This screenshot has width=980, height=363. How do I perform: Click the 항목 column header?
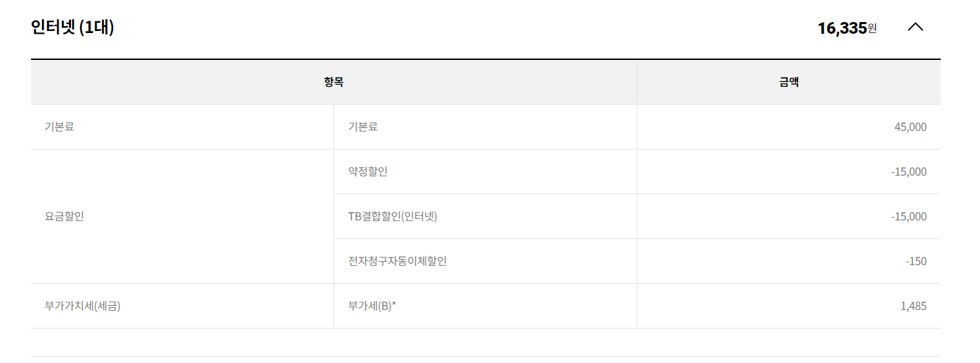click(x=334, y=82)
